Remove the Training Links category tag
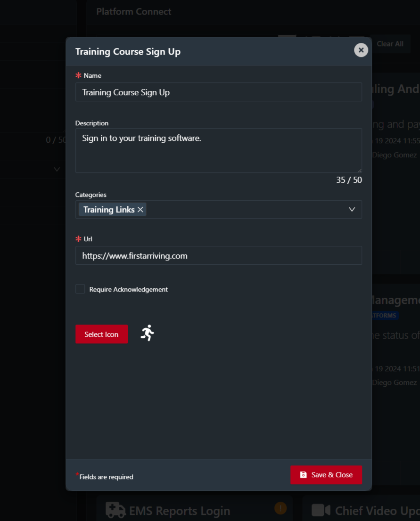The height and width of the screenshot is (521, 420). (x=140, y=210)
